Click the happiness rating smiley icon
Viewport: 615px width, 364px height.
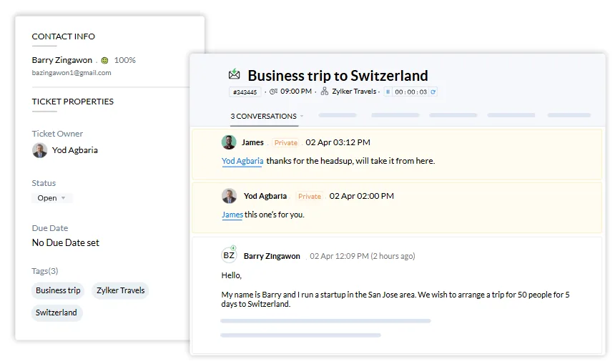click(x=104, y=60)
